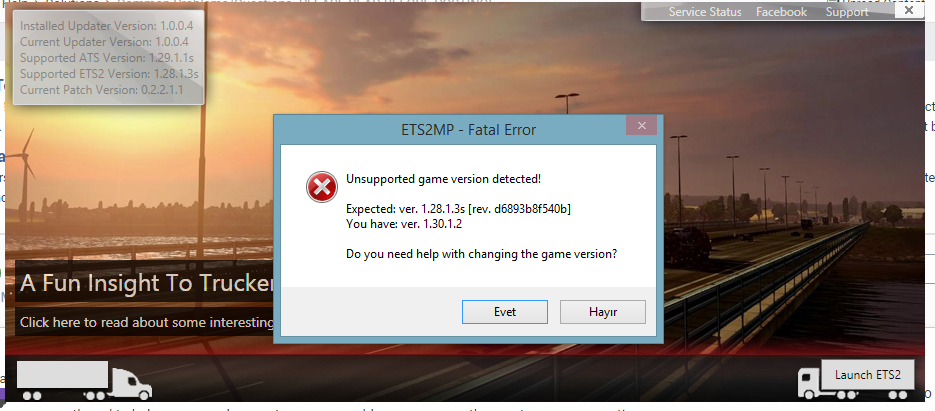This screenshot has width=935, height=411.
Task: Choose Evet to get version help
Action: pyautogui.click(x=505, y=312)
